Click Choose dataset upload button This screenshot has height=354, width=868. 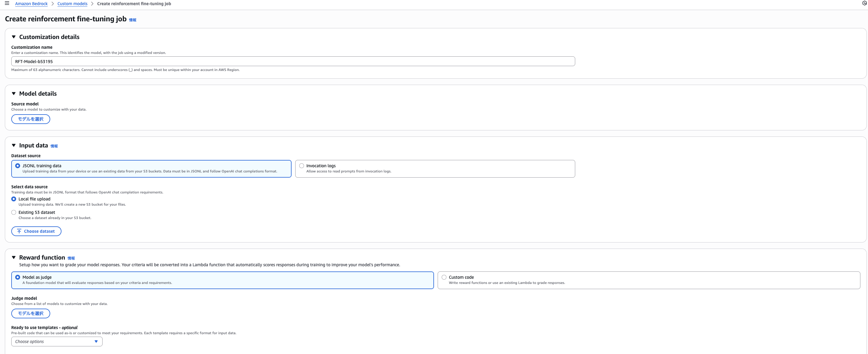click(36, 231)
